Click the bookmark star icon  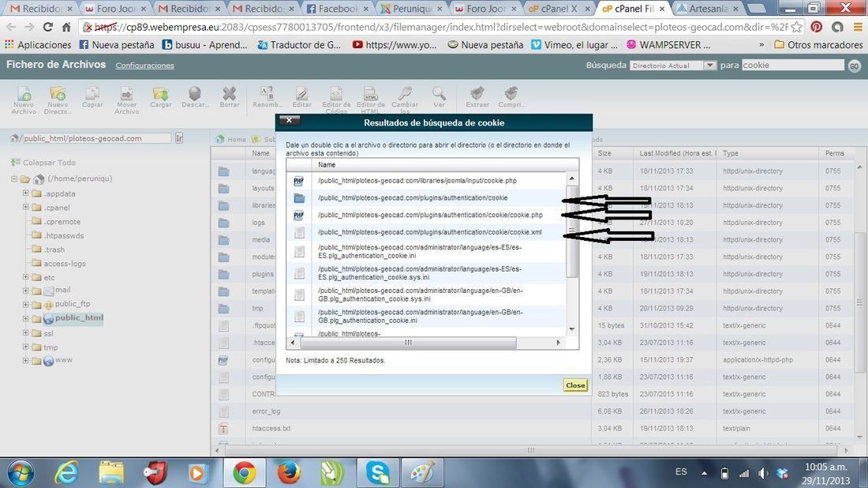796,27
